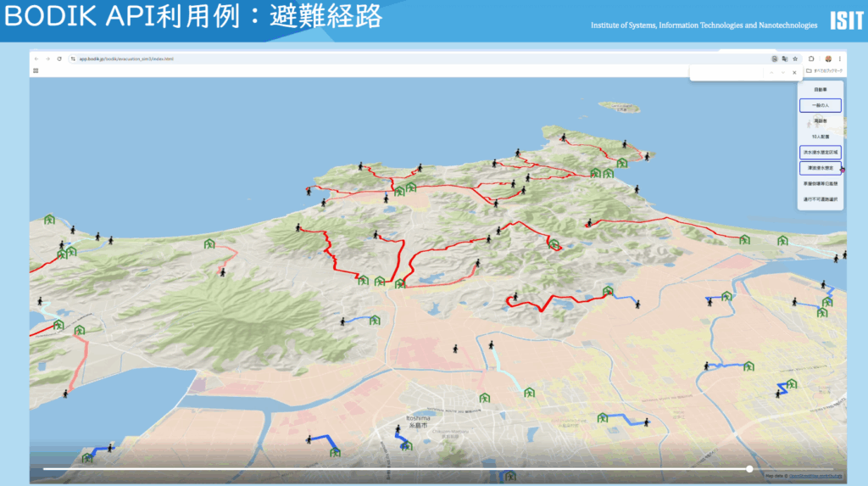Open the Chrome three-dot menu
Image resolution: width=868 pixels, height=486 pixels.
coord(840,59)
